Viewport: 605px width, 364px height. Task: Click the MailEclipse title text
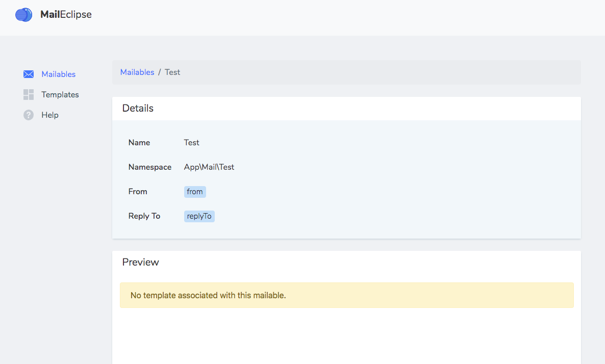[66, 14]
